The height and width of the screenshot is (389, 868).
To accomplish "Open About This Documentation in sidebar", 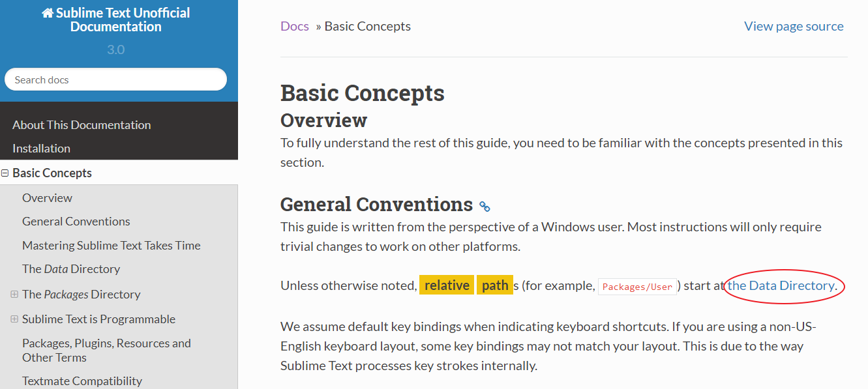I will click(x=82, y=125).
